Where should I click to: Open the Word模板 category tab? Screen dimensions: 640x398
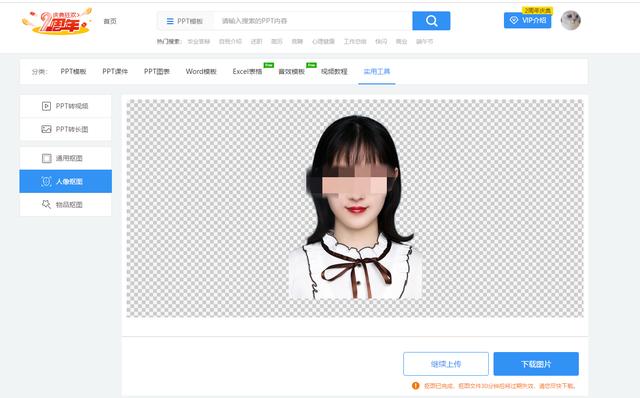(201, 71)
